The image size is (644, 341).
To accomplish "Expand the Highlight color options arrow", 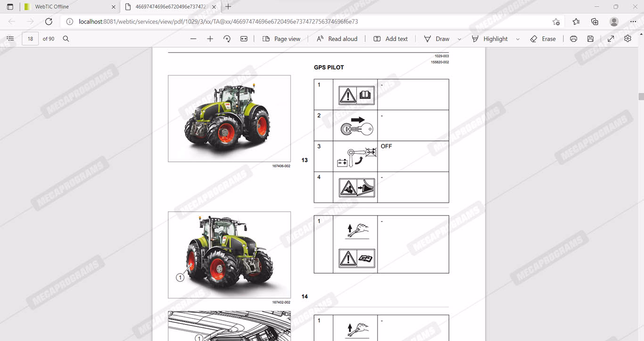I will coord(518,39).
